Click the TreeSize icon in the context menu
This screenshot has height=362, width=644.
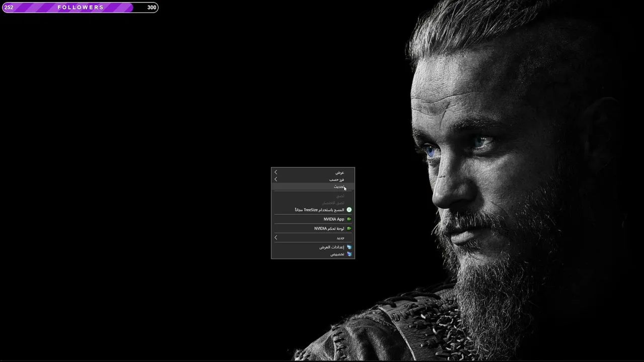pos(349,210)
